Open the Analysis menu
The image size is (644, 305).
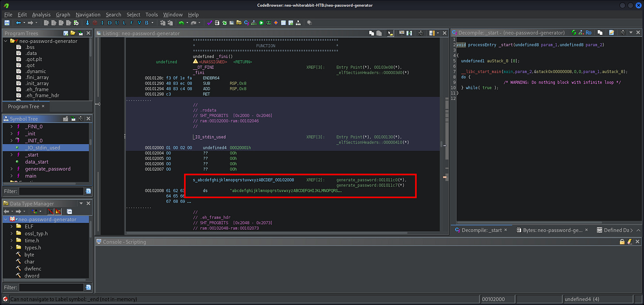41,15
